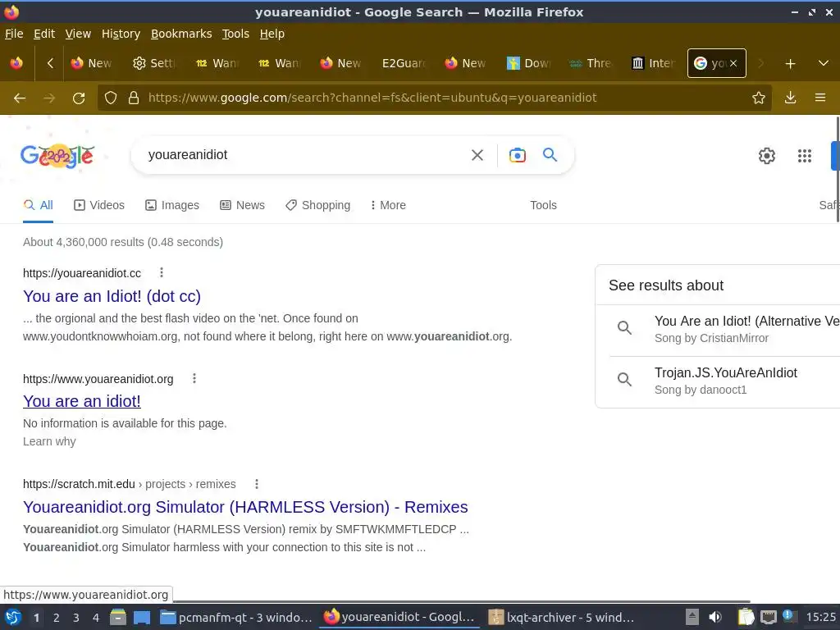840x630 pixels.
Task: Close the active Google search tab
Action: (733, 63)
